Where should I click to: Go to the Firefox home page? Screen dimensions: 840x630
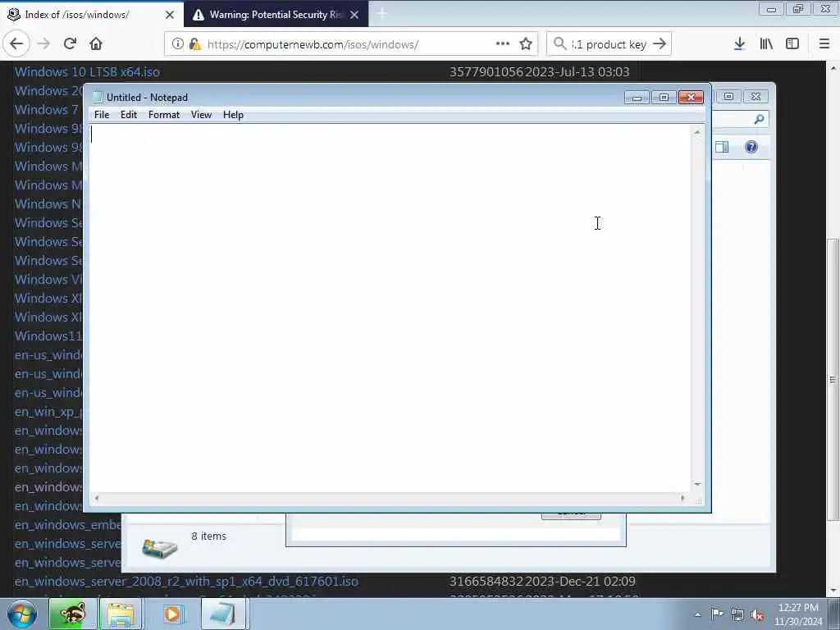pos(96,44)
